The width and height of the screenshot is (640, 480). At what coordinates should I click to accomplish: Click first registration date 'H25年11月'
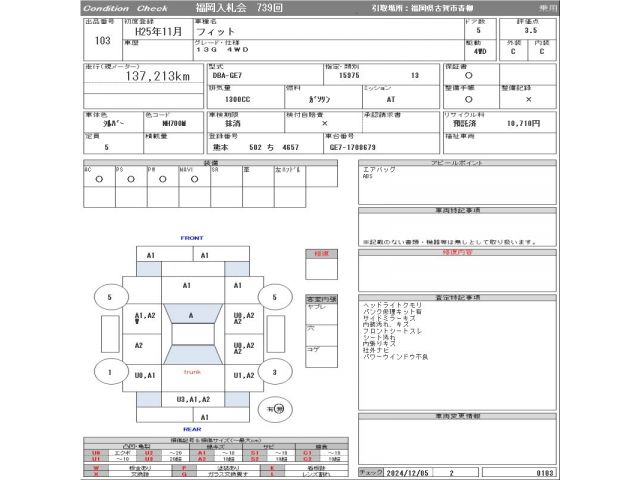click(158, 31)
